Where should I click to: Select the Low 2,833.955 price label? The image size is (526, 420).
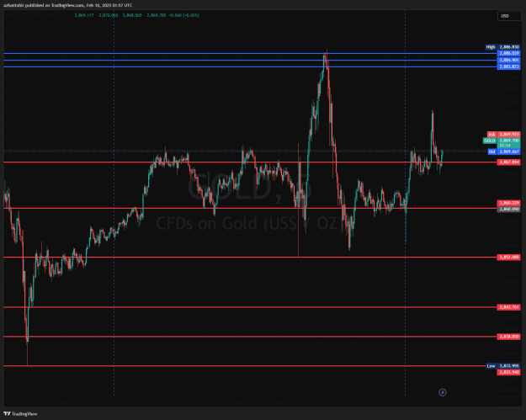click(x=503, y=365)
